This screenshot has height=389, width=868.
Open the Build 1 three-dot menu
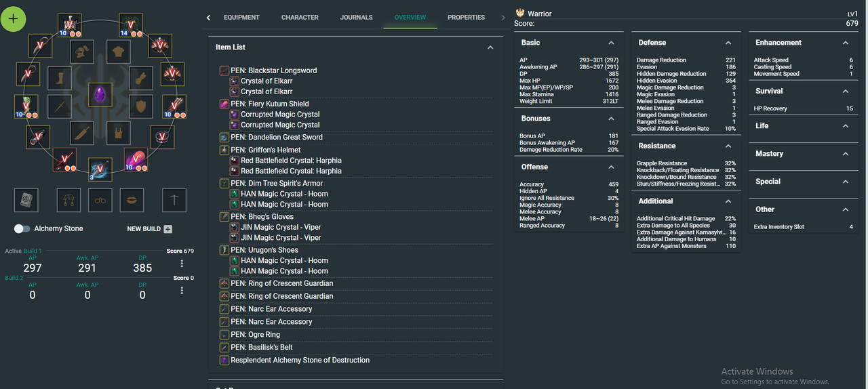tap(182, 264)
